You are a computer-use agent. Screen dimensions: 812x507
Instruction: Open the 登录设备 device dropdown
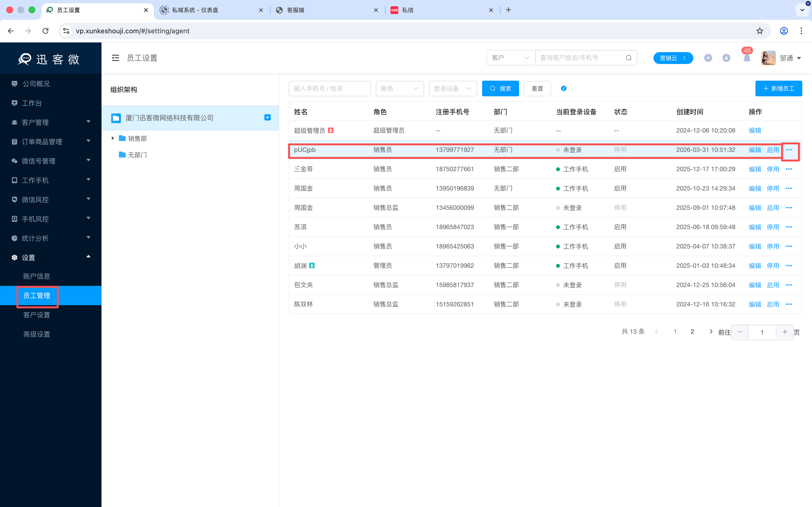coord(453,89)
